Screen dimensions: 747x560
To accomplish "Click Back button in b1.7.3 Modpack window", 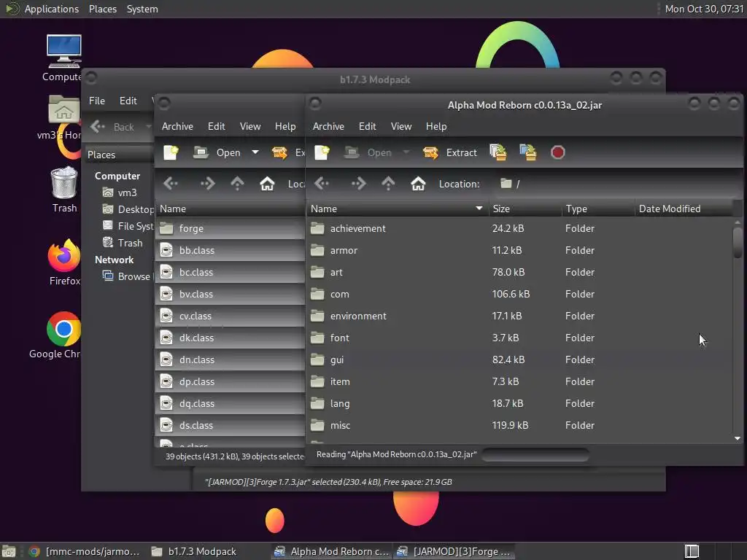I will [x=113, y=127].
